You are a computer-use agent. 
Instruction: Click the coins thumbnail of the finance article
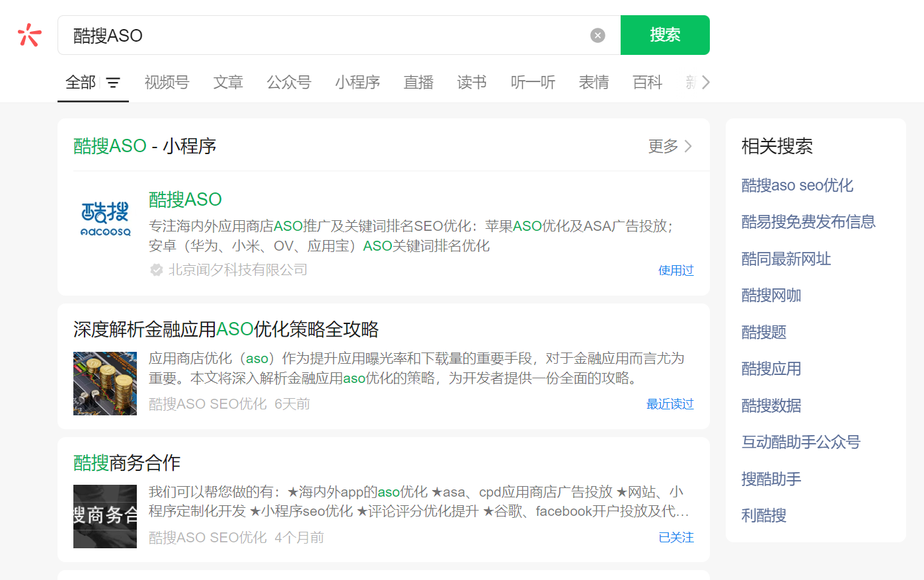tap(105, 384)
